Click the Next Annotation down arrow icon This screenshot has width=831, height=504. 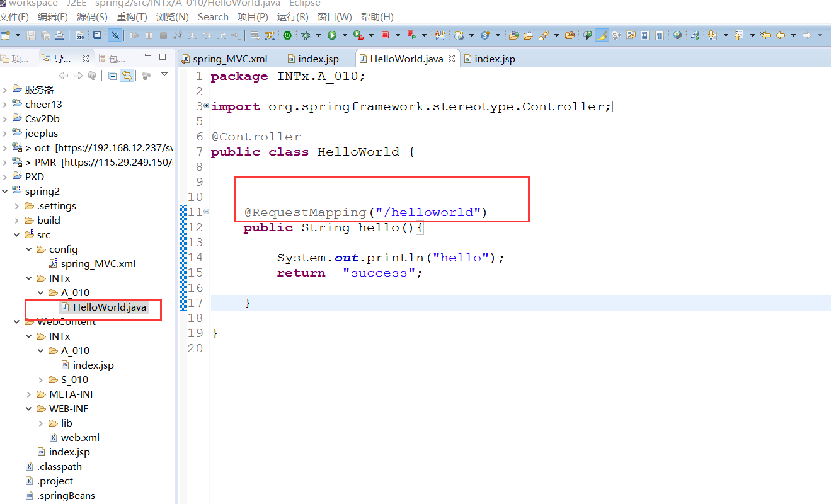tap(712, 35)
